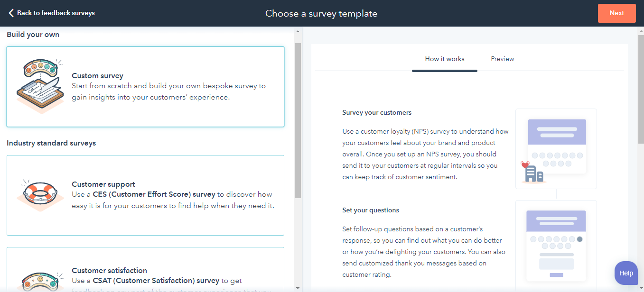Click the Customer support life ring icon

click(x=40, y=193)
